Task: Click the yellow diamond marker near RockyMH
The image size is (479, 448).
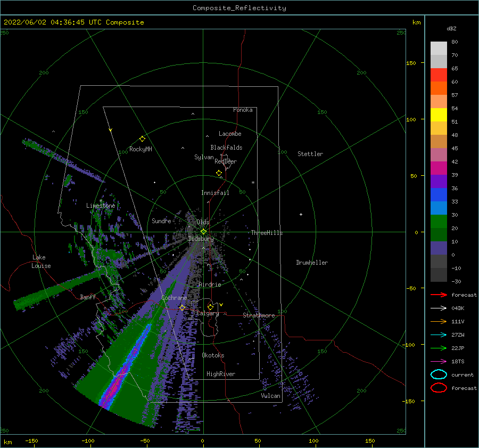Action: 142,139
